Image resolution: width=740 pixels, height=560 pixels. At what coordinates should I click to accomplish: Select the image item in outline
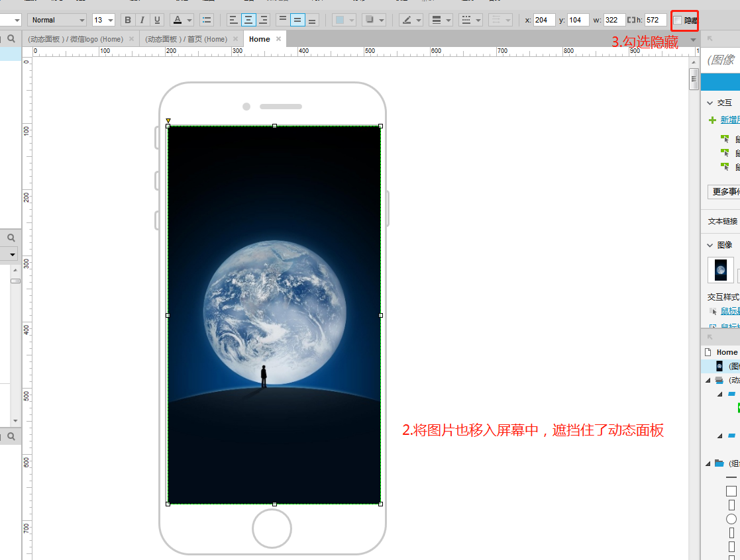721,366
